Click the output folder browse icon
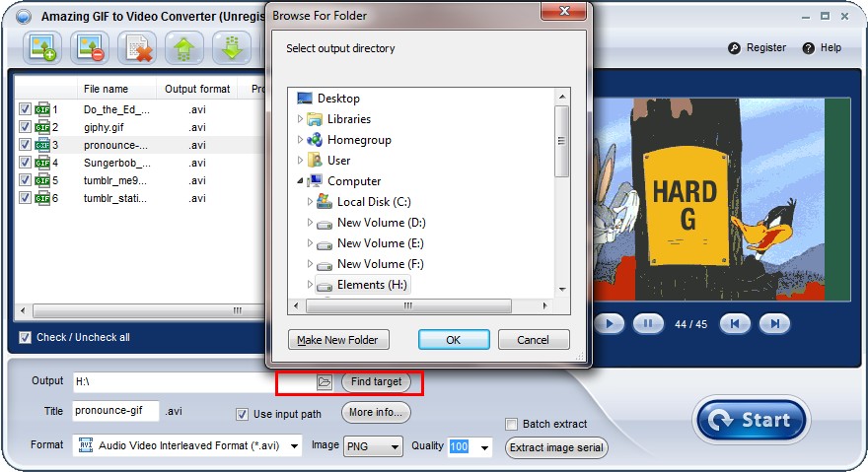Viewport: 868px width, 472px height. pos(325,381)
